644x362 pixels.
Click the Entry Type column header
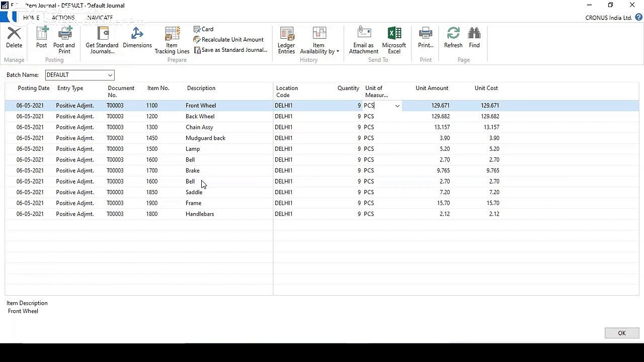pos(70,88)
